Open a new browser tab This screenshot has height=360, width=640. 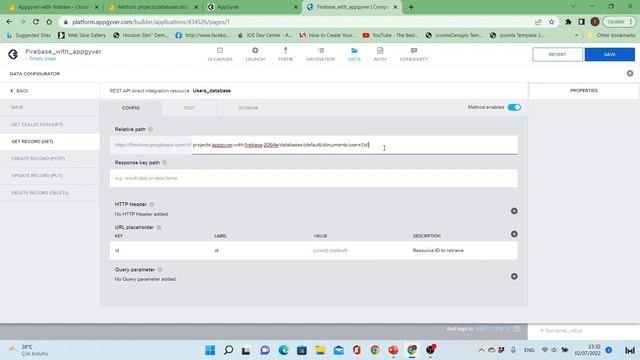[411, 7]
